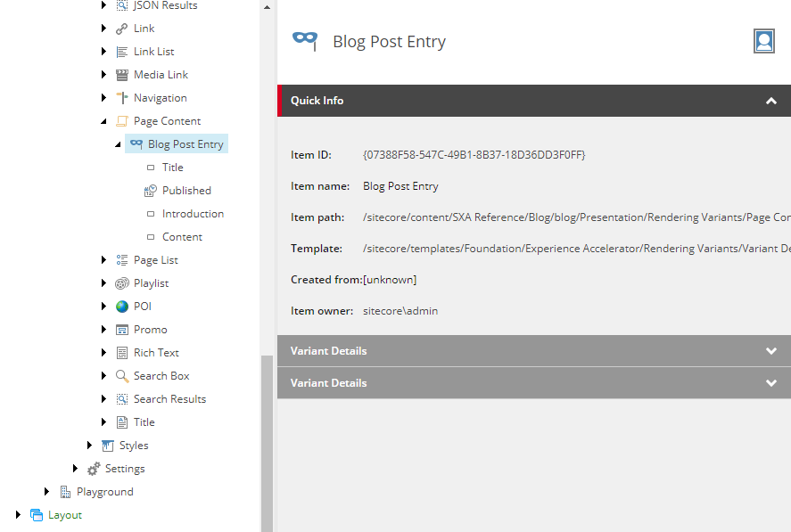Click the Page Content scroll icon

tap(121, 121)
